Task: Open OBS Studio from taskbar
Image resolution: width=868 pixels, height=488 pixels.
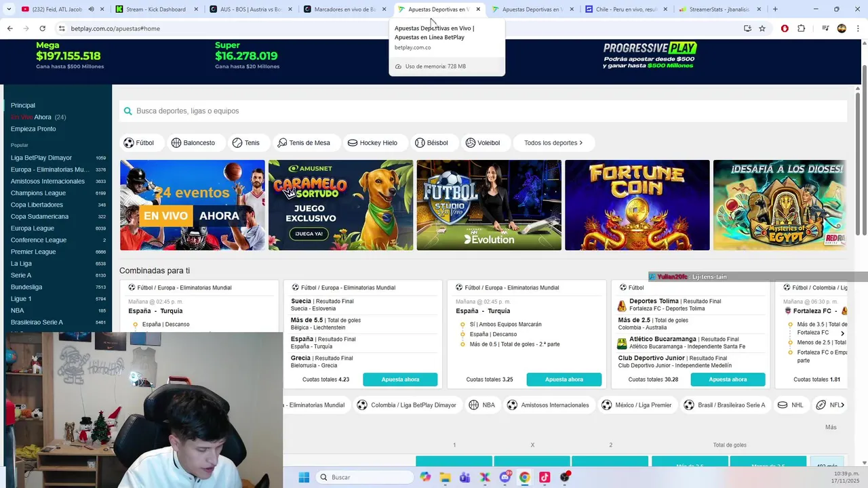Action: click(565, 477)
